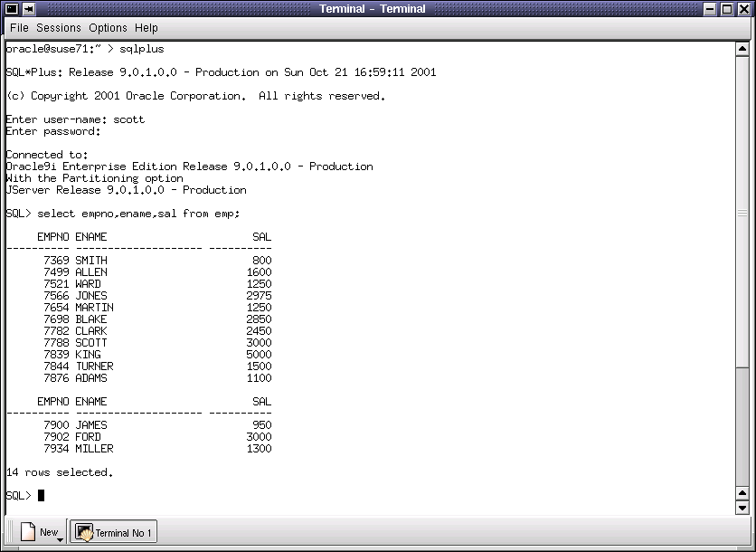This screenshot has width=756, height=552.
Task: Open the Help menu
Action: (146, 28)
